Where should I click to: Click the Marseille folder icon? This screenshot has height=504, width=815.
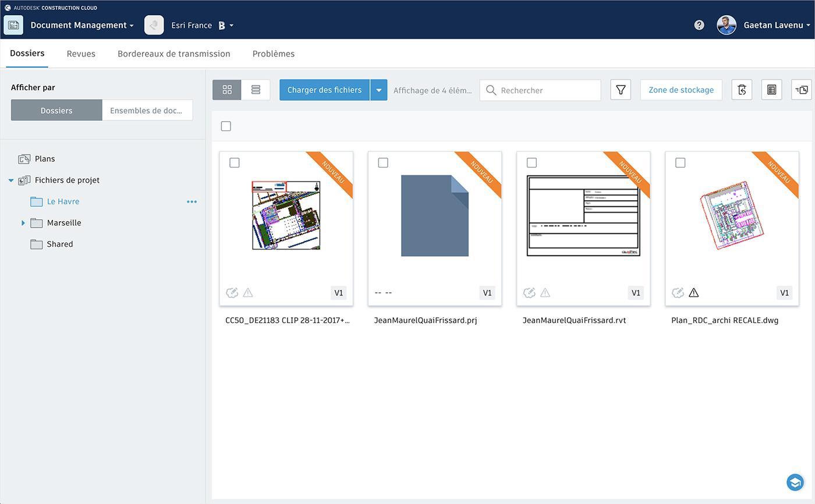36,223
